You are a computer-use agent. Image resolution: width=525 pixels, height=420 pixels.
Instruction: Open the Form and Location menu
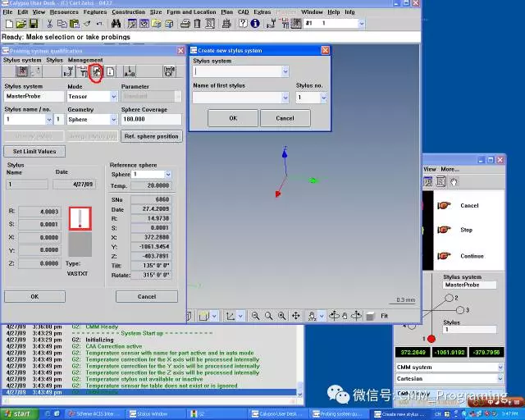pyautogui.click(x=191, y=12)
